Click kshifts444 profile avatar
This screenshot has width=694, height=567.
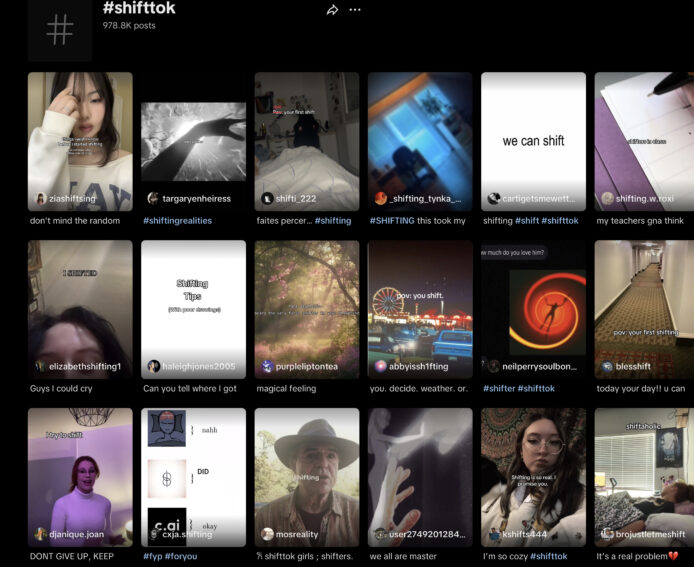pos(494,534)
